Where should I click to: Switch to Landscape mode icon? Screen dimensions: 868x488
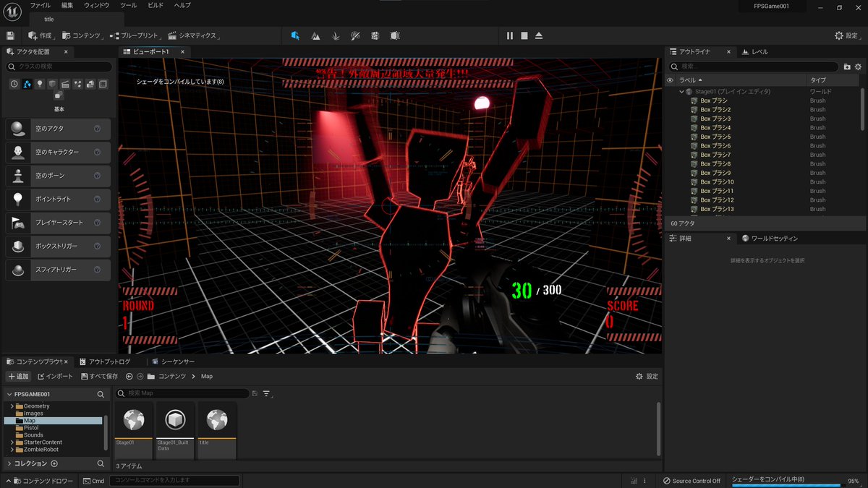click(315, 35)
